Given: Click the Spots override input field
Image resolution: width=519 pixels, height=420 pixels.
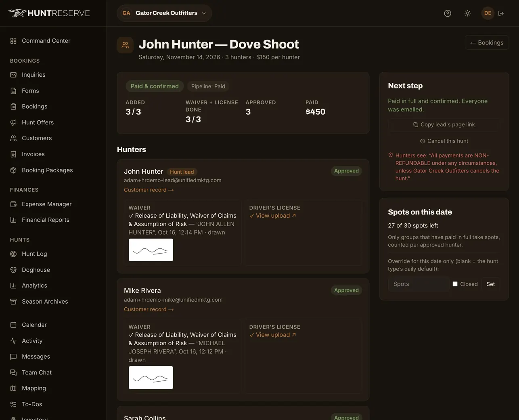Looking at the screenshot, I should 419,284.
